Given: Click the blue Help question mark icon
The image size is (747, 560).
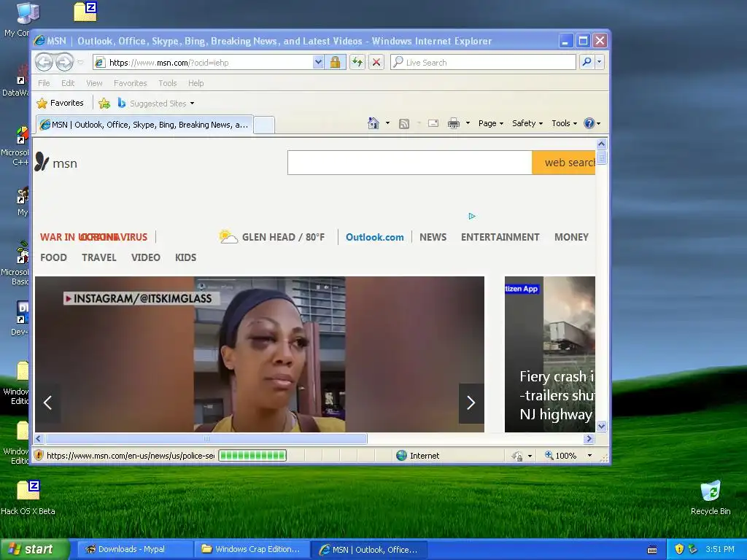Looking at the screenshot, I should (x=589, y=123).
